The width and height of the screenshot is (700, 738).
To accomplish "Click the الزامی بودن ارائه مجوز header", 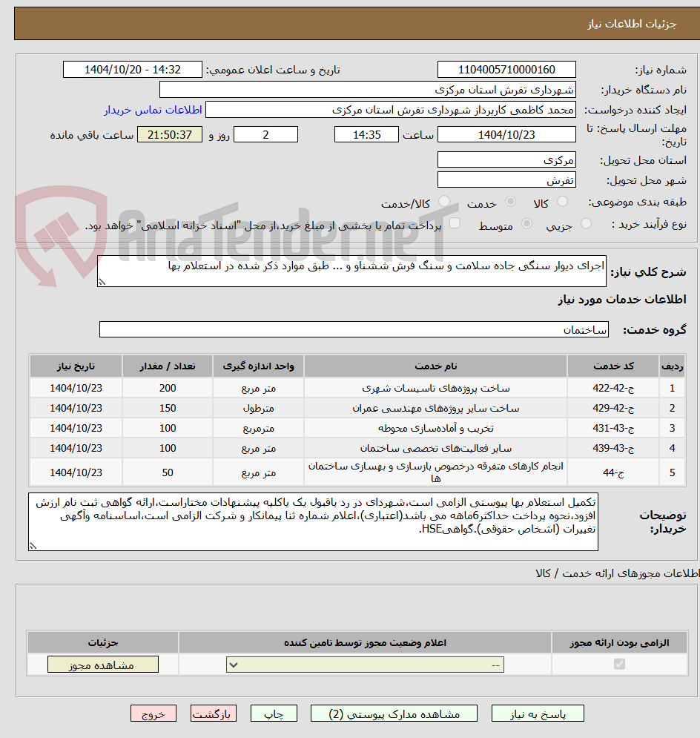I will point(620,642).
